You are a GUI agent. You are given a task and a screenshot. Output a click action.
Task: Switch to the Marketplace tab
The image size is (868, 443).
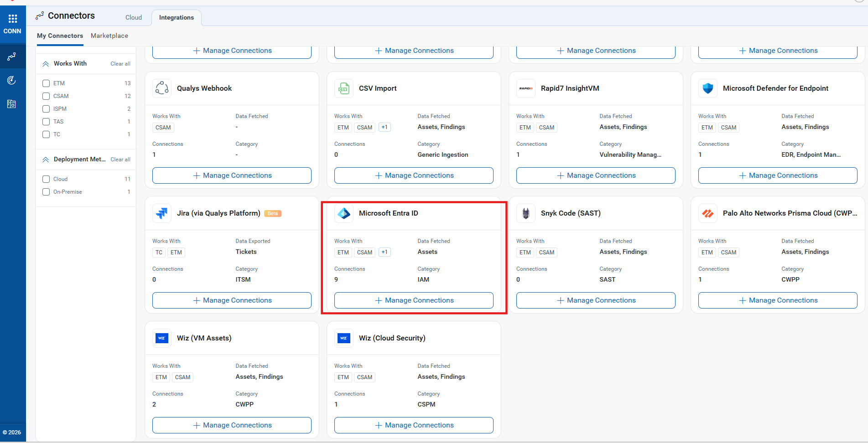point(109,36)
